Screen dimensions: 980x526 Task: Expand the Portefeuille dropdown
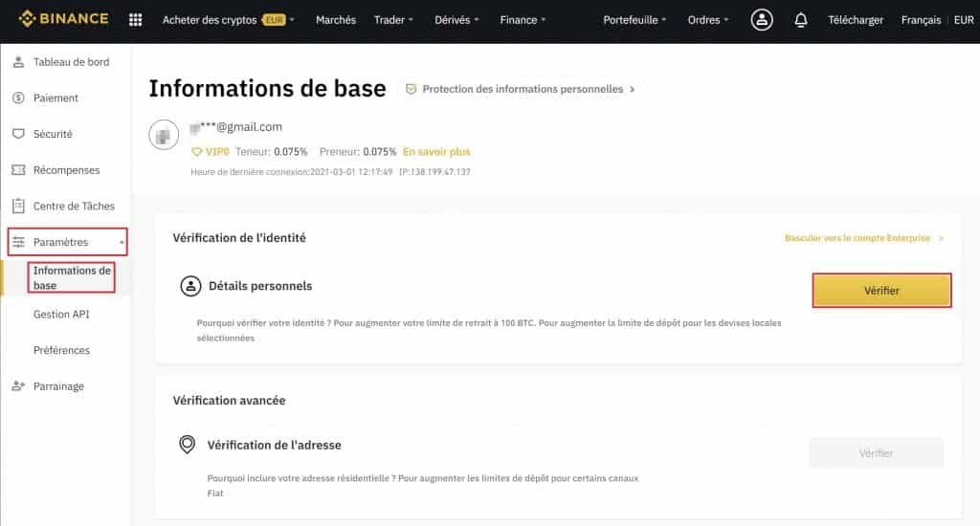(635, 20)
